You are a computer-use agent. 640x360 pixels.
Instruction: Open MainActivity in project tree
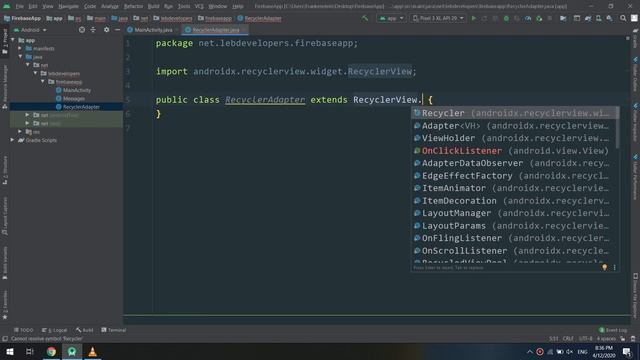click(77, 90)
